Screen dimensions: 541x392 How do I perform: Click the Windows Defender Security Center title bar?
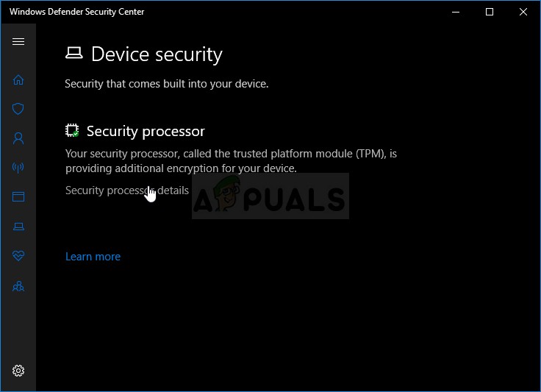tap(221, 12)
